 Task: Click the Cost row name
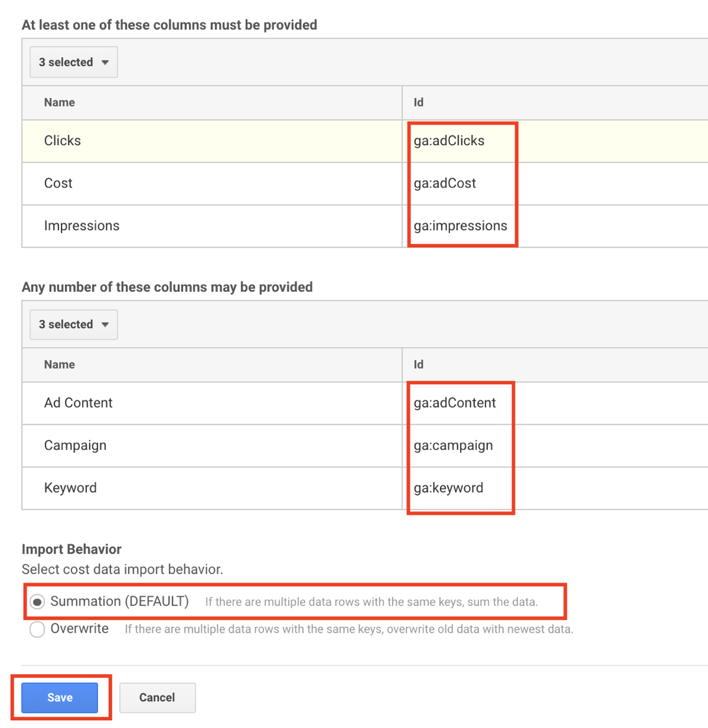tap(58, 184)
